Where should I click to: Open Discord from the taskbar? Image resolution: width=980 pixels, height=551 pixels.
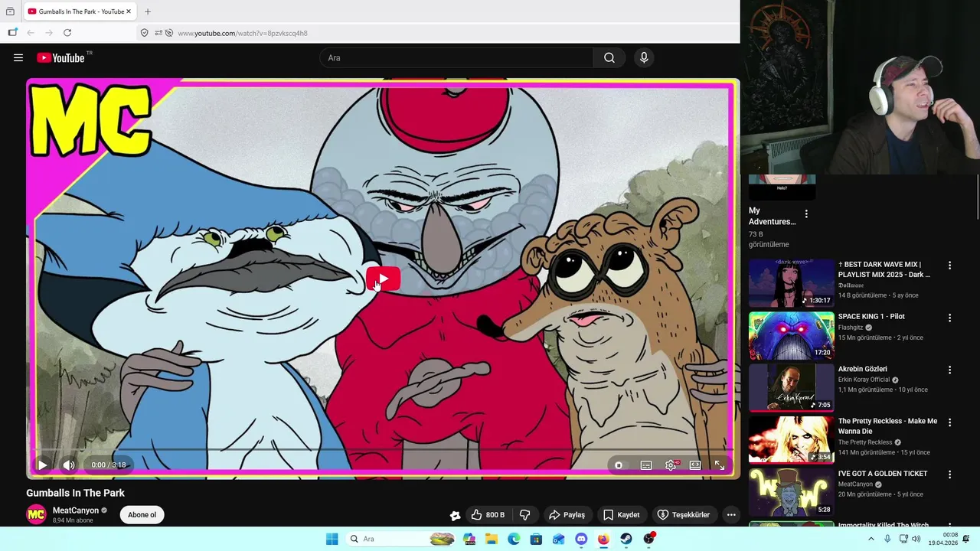(x=581, y=539)
